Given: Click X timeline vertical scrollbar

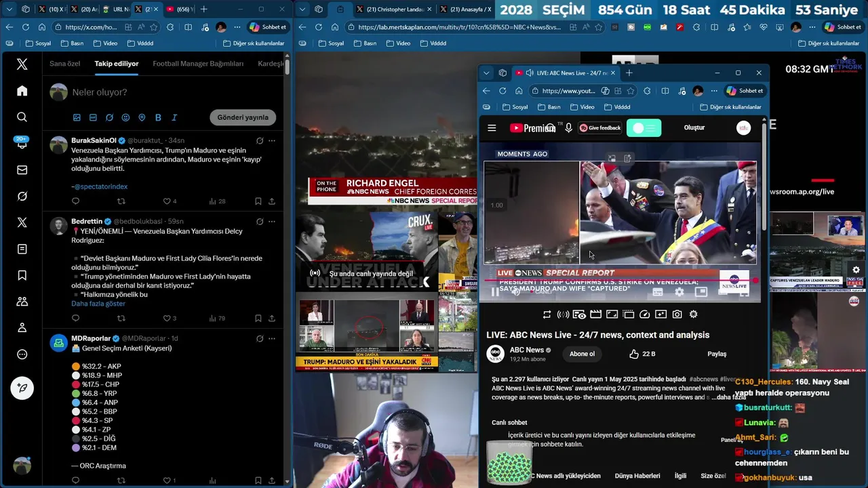Looking at the screenshot, I should click(288, 66).
